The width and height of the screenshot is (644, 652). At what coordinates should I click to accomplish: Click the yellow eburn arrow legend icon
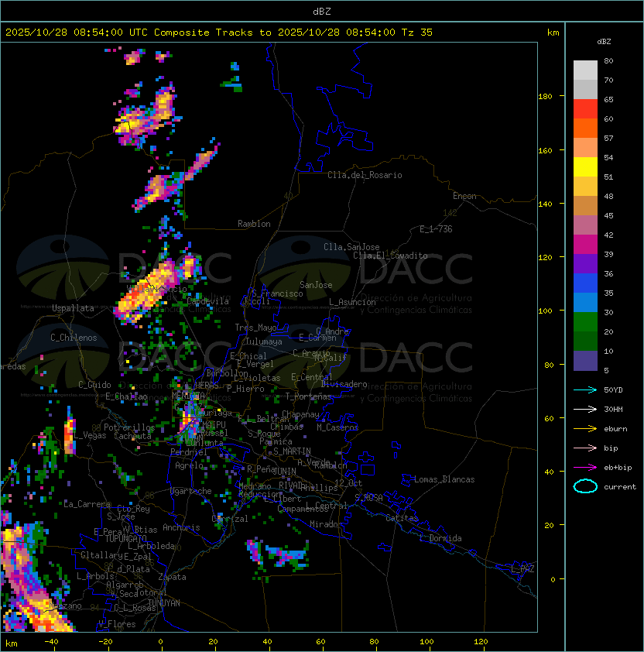pyautogui.click(x=585, y=429)
